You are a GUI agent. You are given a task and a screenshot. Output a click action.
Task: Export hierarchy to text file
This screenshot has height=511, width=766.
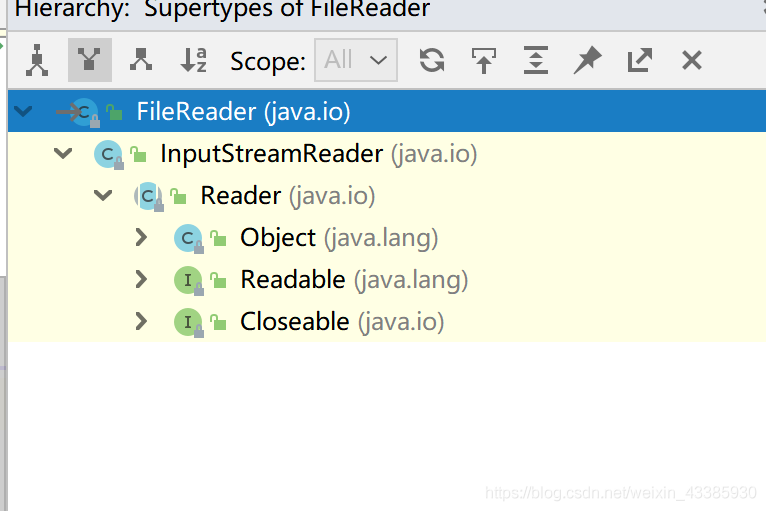pos(640,61)
